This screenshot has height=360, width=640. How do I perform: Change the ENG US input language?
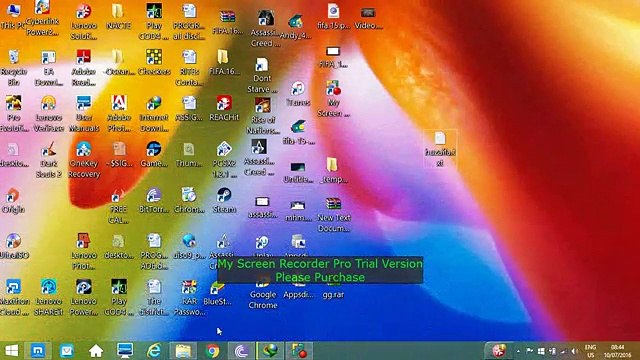click(590, 351)
